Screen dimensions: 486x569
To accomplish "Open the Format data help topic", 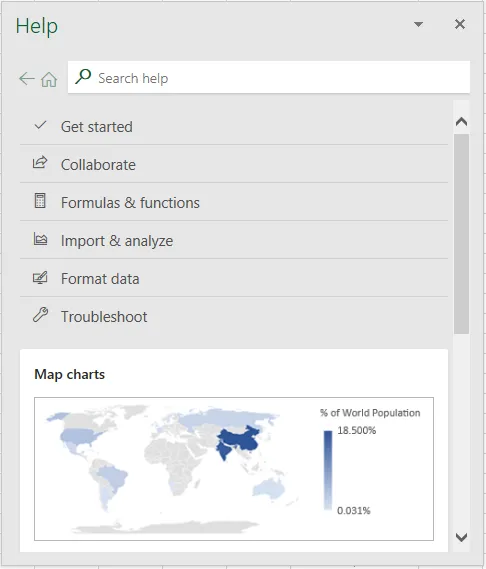I will 234,279.
